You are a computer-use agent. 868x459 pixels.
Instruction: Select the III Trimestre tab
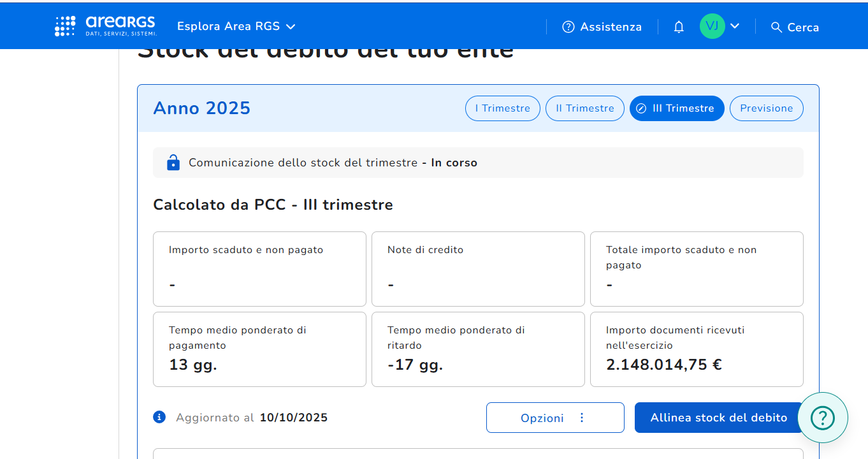(676, 108)
